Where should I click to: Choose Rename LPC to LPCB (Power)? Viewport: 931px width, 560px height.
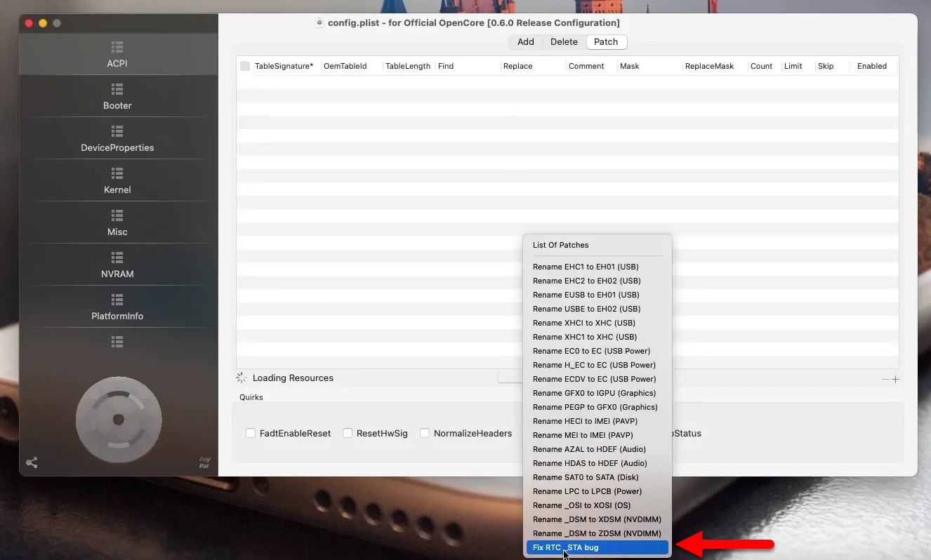click(597, 491)
